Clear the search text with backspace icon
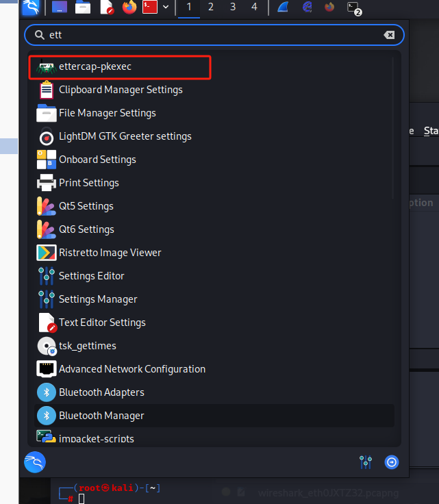 tap(389, 35)
